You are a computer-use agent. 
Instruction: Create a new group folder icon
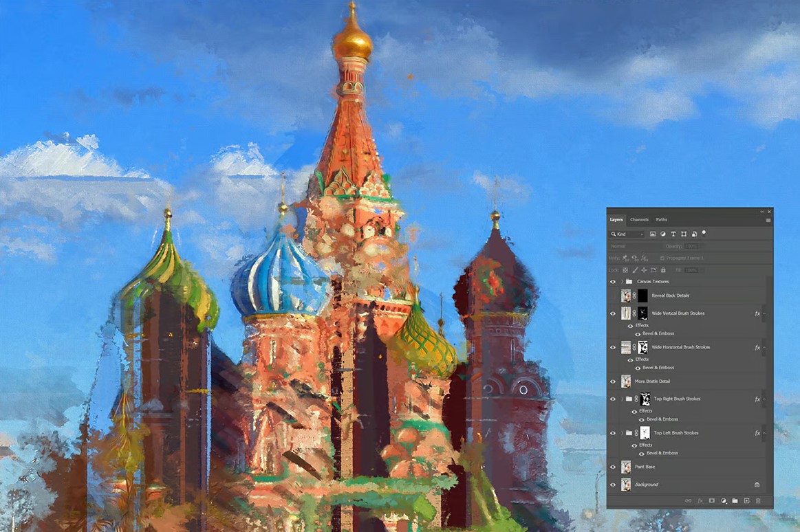tap(735, 501)
